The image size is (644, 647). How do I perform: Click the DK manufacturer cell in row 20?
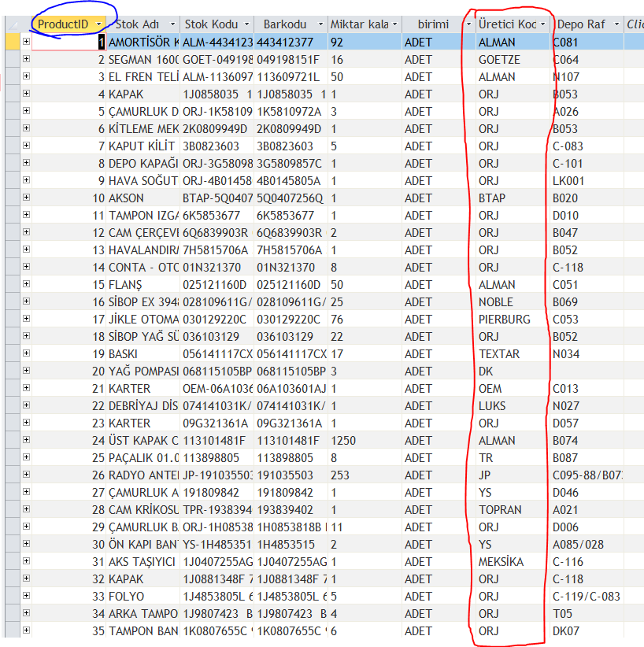tap(513, 371)
